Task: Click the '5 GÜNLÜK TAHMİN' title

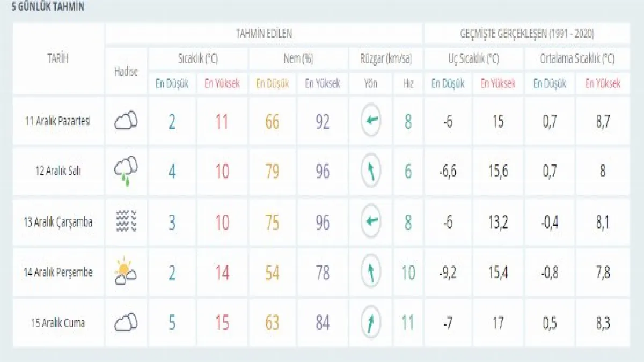Action: tap(48, 8)
